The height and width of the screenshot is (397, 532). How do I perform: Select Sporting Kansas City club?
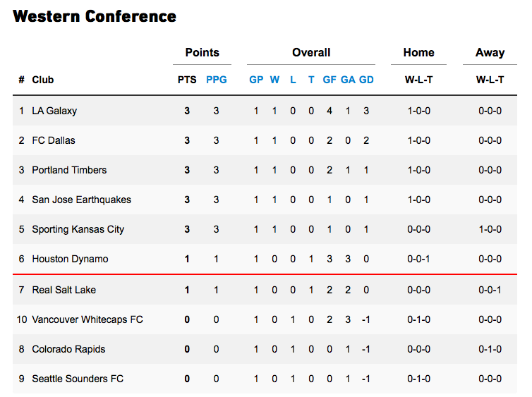78,229
